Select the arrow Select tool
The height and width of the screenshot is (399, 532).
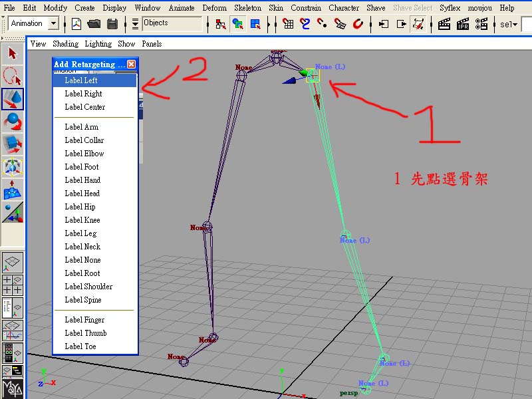point(13,53)
